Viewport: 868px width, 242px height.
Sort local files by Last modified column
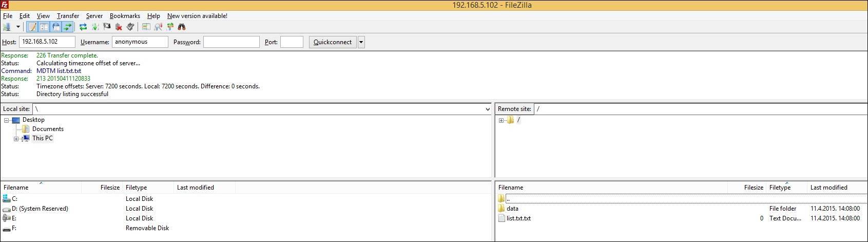(x=204, y=188)
